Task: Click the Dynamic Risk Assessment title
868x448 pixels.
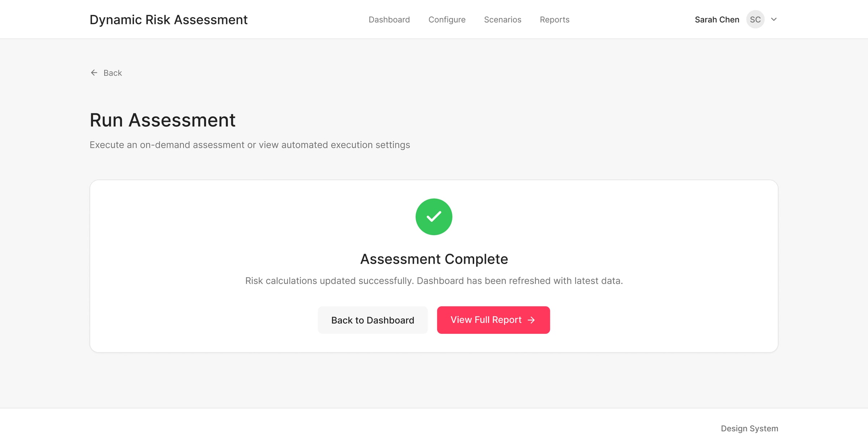Action: point(169,19)
